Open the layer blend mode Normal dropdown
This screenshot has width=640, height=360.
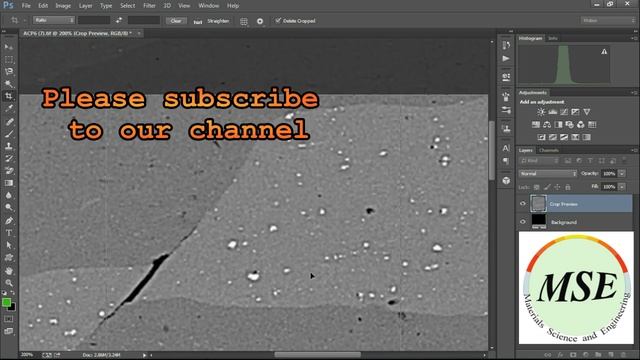[x=547, y=173]
